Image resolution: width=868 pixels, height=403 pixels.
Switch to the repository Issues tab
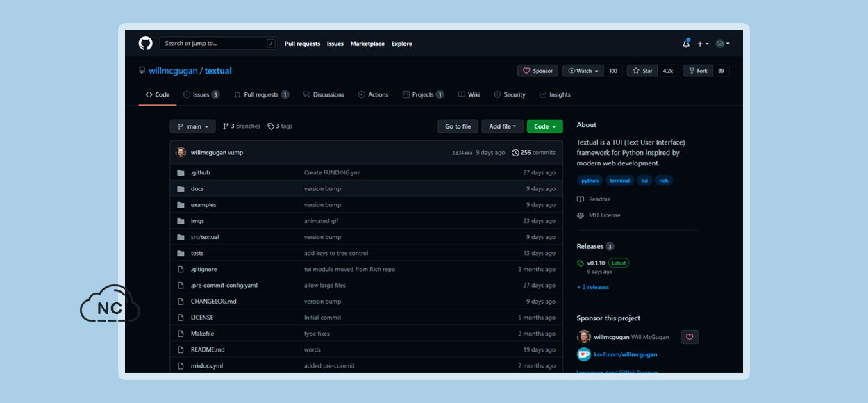201,94
